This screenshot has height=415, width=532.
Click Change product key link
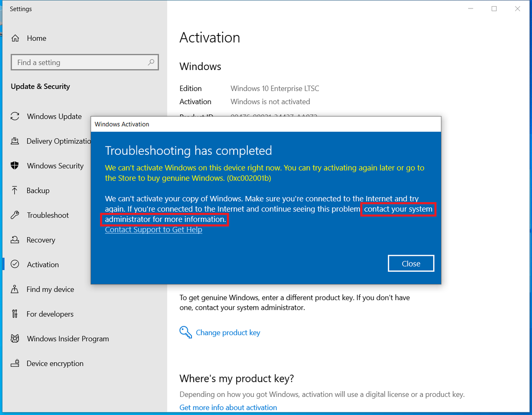click(228, 333)
